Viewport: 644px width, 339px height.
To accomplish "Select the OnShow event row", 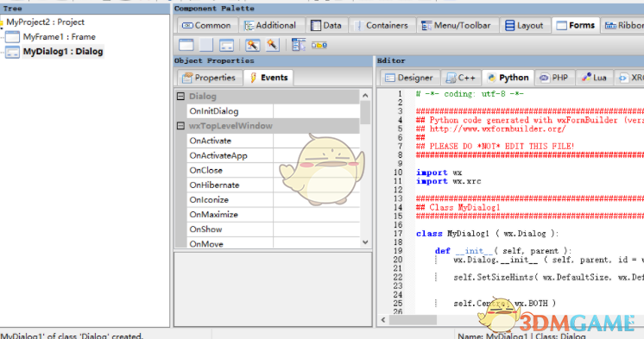I will (x=273, y=229).
